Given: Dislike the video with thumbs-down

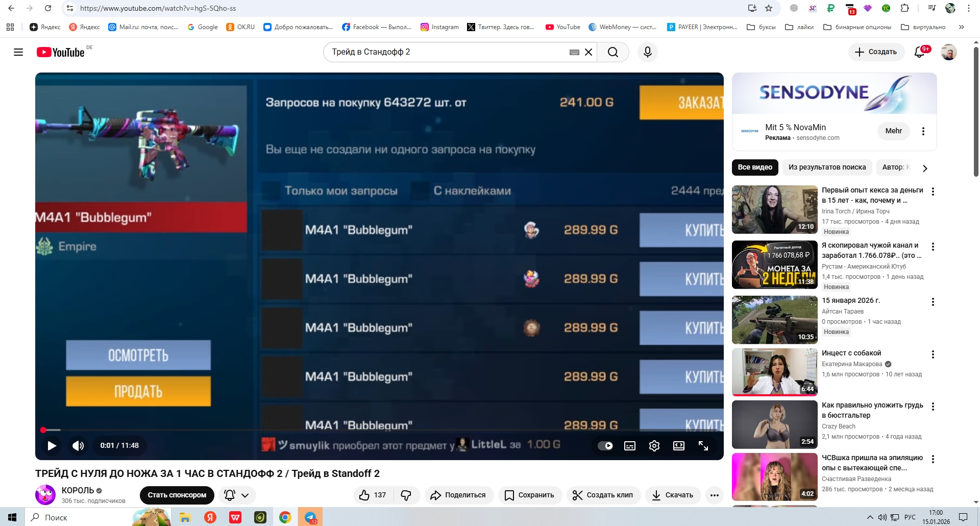Looking at the screenshot, I should coord(406,495).
